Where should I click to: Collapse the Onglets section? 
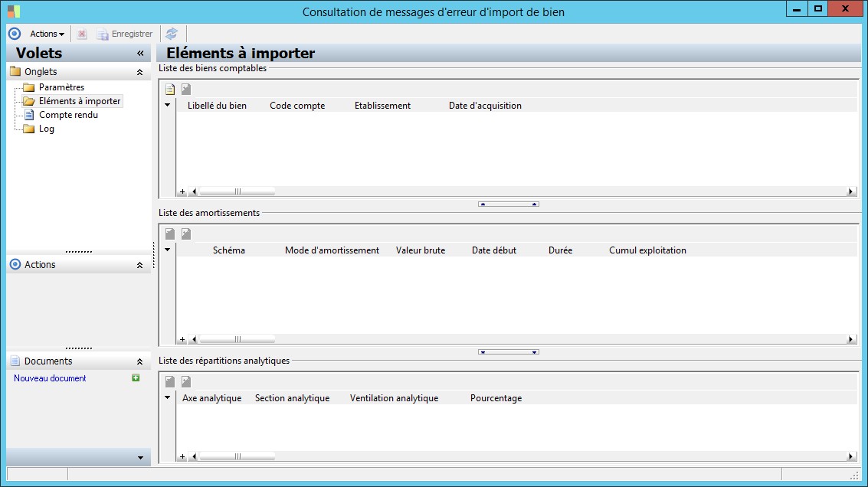139,72
